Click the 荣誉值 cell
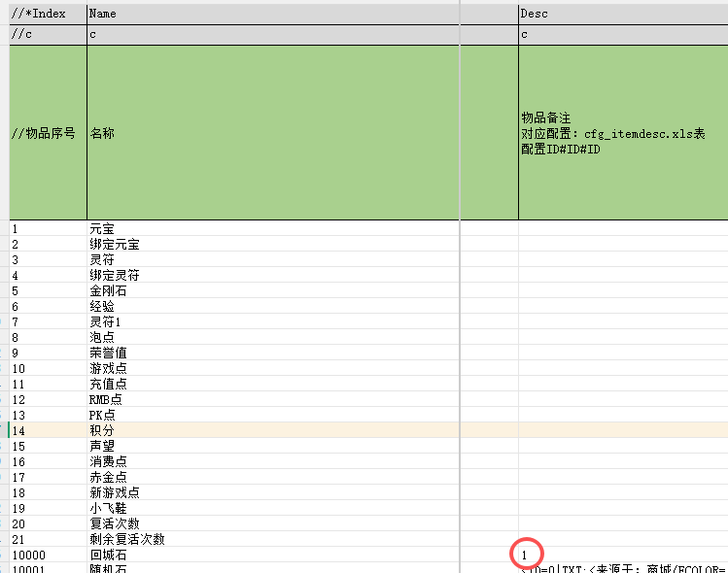 point(107,353)
